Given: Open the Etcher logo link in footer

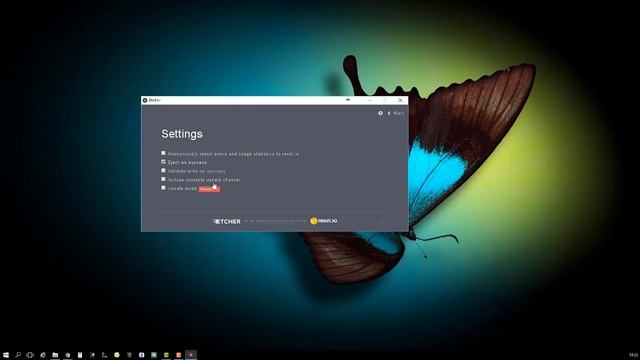Looking at the screenshot, I should click(x=227, y=221).
